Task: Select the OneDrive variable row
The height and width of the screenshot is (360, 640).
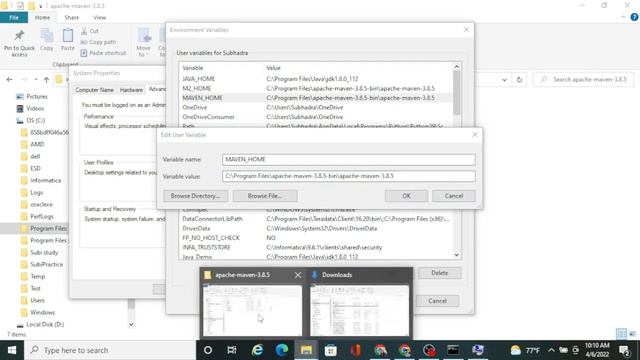Action: pyautogui.click(x=316, y=107)
